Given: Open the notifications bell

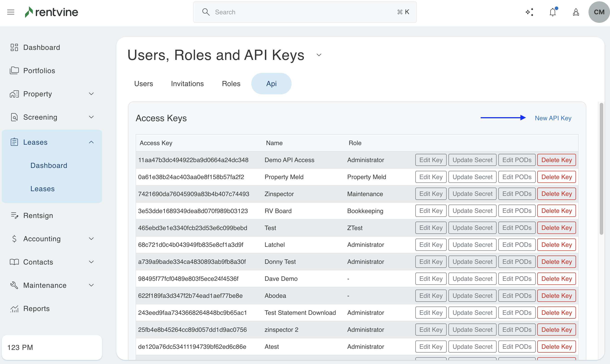Looking at the screenshot, I should coord(552,12).
